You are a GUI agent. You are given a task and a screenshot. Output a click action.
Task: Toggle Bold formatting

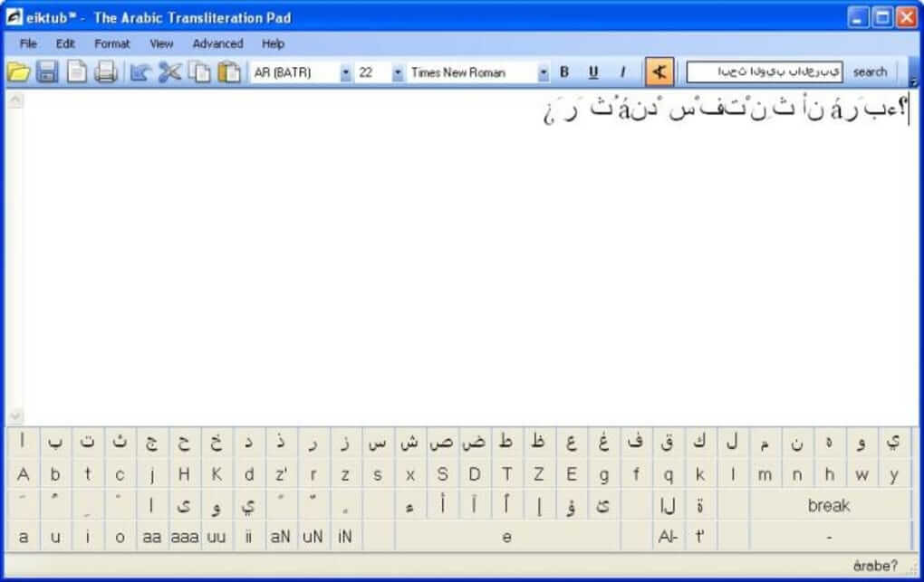point(564,72)
